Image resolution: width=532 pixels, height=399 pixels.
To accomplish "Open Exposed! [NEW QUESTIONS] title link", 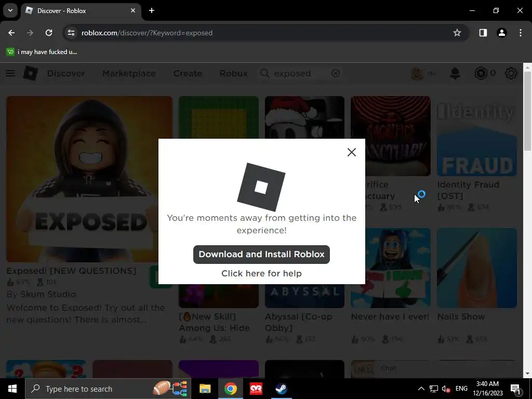I will coord(71,271).
